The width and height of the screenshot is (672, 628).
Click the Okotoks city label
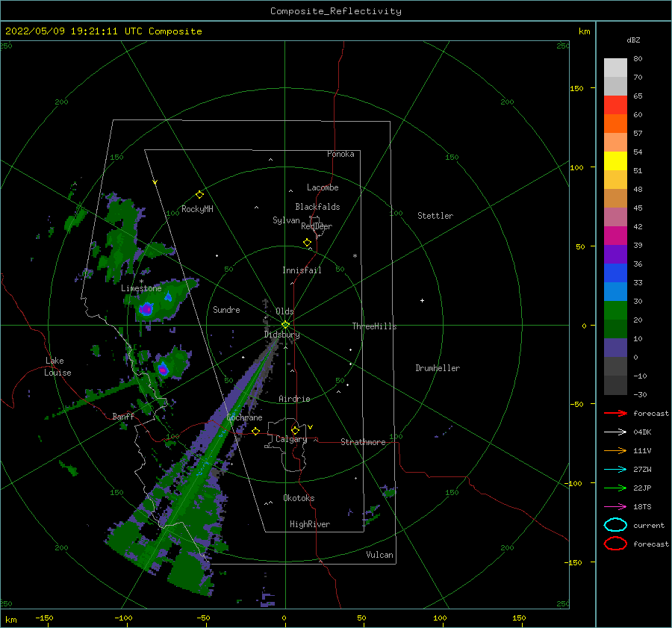click(299, 498)
